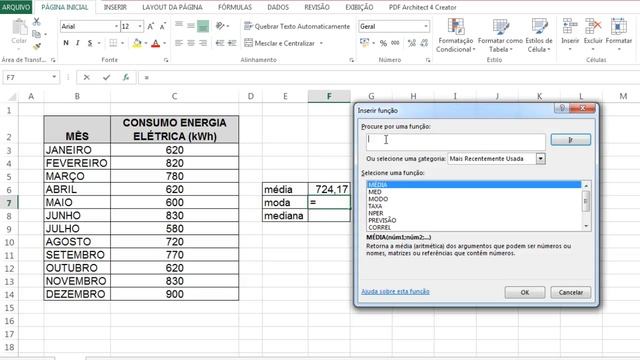
Task: Open Ajuda sobre esta função link
Action: click(x=395, y=291)
